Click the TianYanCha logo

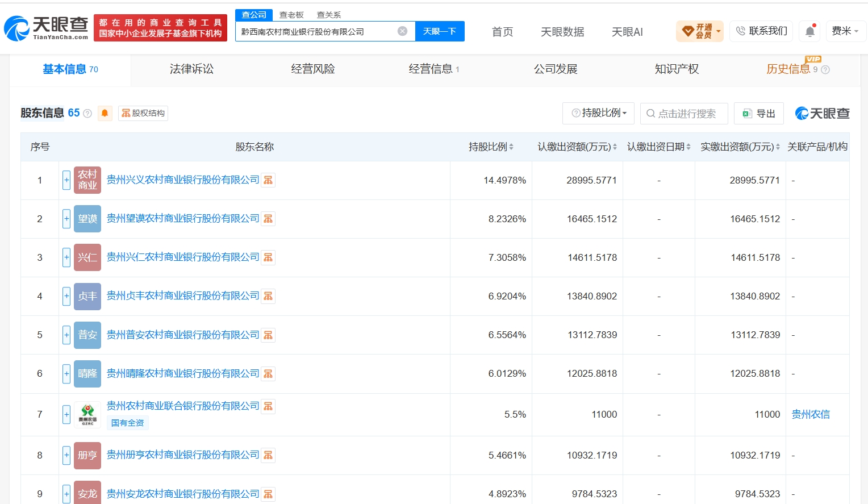click(x=46, y=28)
